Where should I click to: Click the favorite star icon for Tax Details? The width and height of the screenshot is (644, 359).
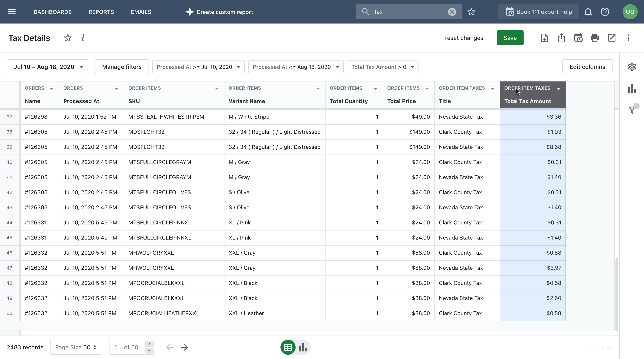(66, 38)
